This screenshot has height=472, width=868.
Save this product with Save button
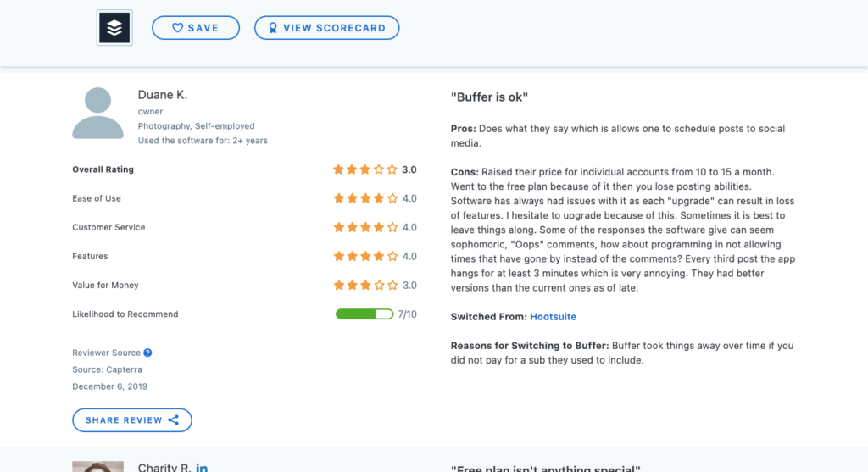point(196,28)
